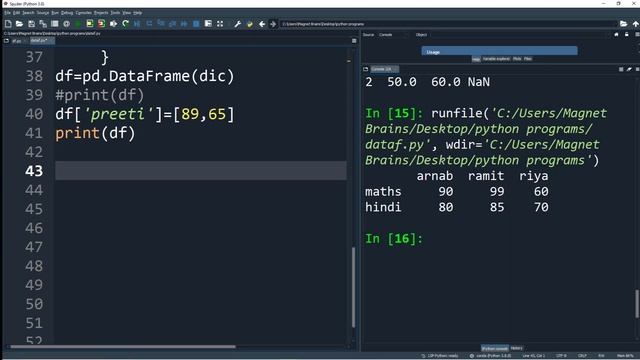Image resolution: width=640 pixels, height=360 pixels.
Task: Browse editor tabs icon
Action: point(6,41)
